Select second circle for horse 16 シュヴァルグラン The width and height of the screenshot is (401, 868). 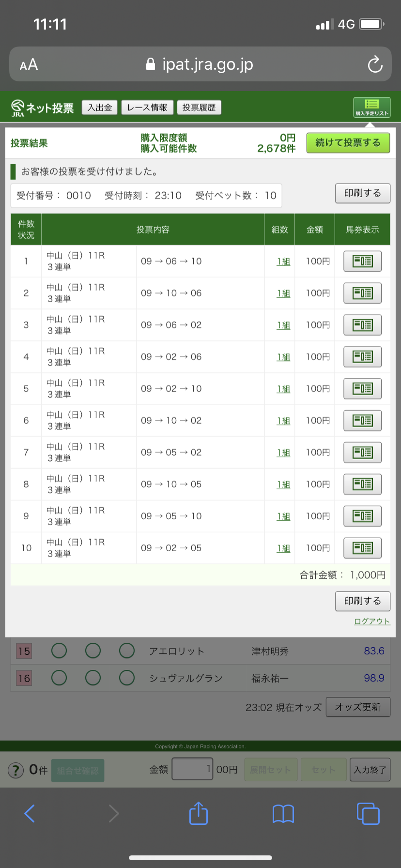pyautogui.click(x=93, y=678)
